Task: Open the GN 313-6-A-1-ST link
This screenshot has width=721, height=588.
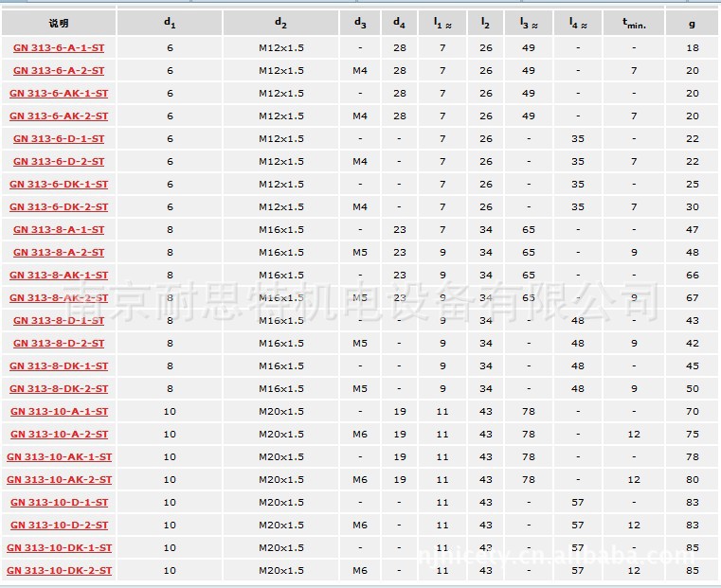Action: 59,48
